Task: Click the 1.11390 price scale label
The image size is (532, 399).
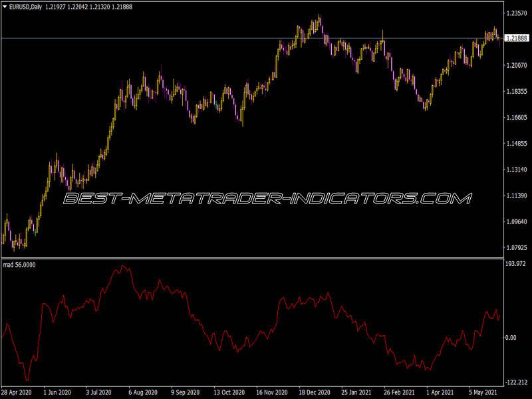Action: [517, 196]
